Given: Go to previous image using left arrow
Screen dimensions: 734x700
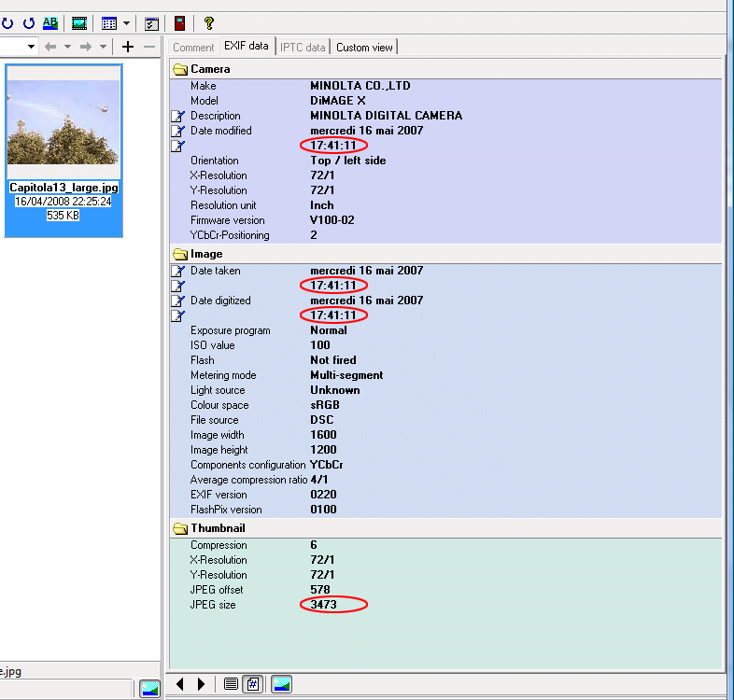Looking at the screenshot, I should tap(180, 684).
